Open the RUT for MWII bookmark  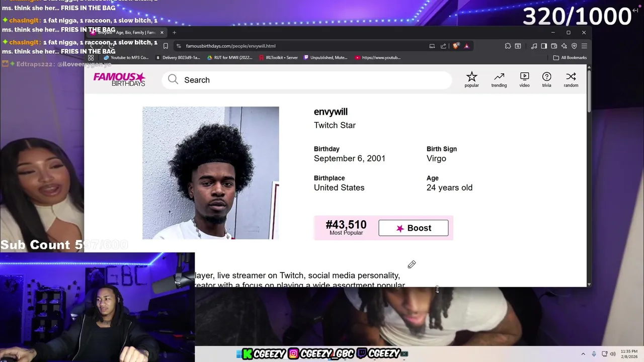click(230, 57)
